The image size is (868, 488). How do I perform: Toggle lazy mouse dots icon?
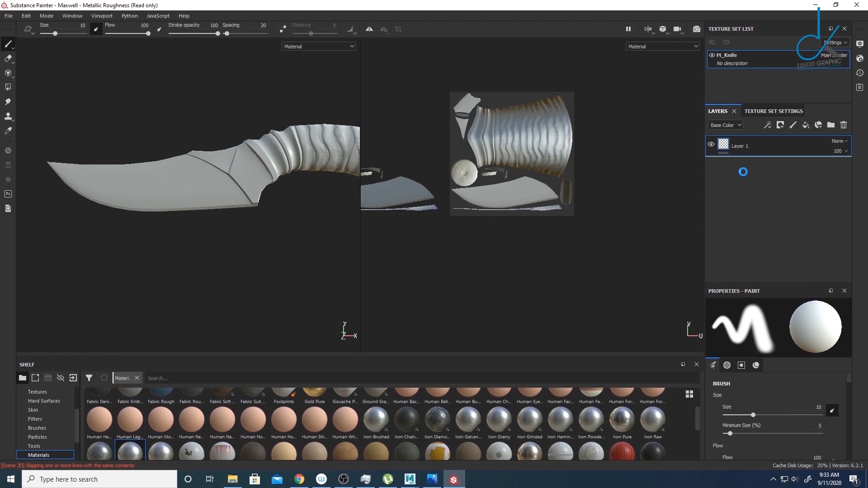click(x=283, y=29)
